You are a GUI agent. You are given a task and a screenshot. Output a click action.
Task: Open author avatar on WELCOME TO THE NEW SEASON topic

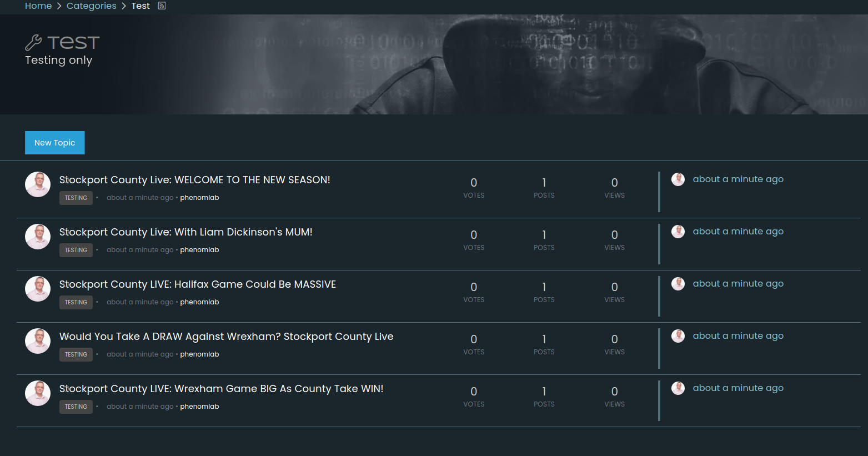tap(38, 184)
